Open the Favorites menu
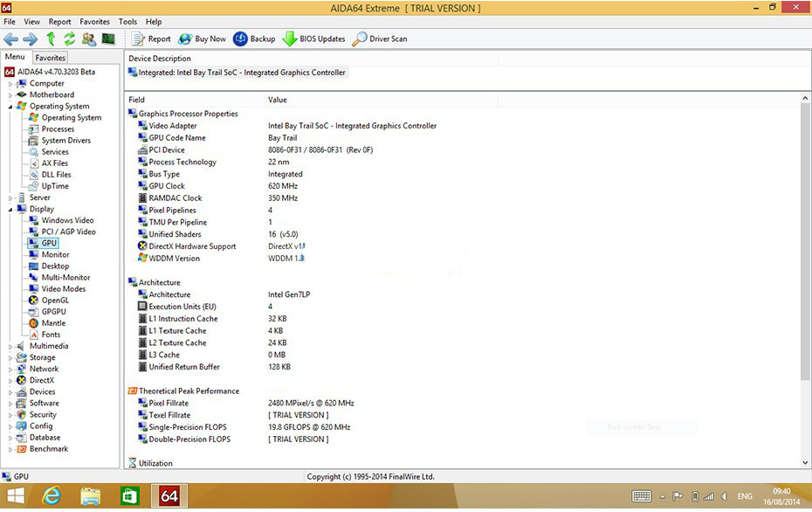 (95, 22)
